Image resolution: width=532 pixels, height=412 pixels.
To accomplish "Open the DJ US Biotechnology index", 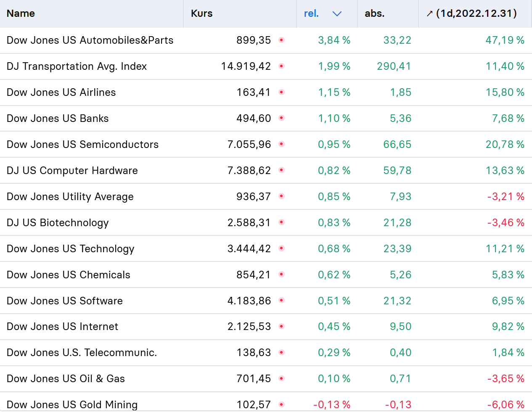I will [58, 222].
